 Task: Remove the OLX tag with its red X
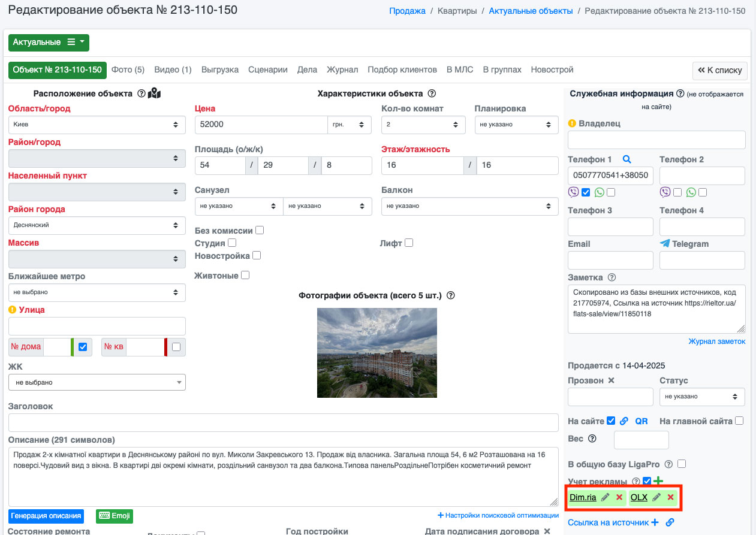tap(671, 497)
